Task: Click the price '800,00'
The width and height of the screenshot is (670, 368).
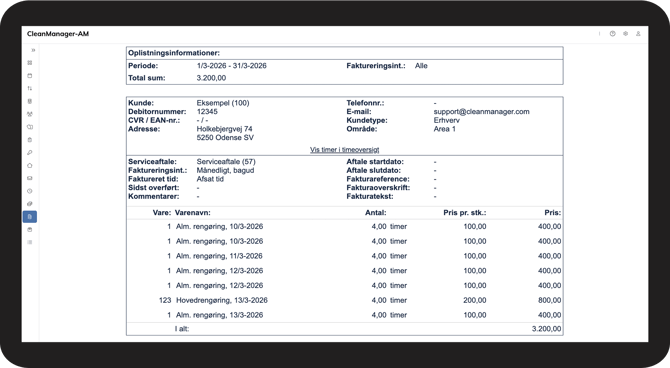Action: (550, 300)
